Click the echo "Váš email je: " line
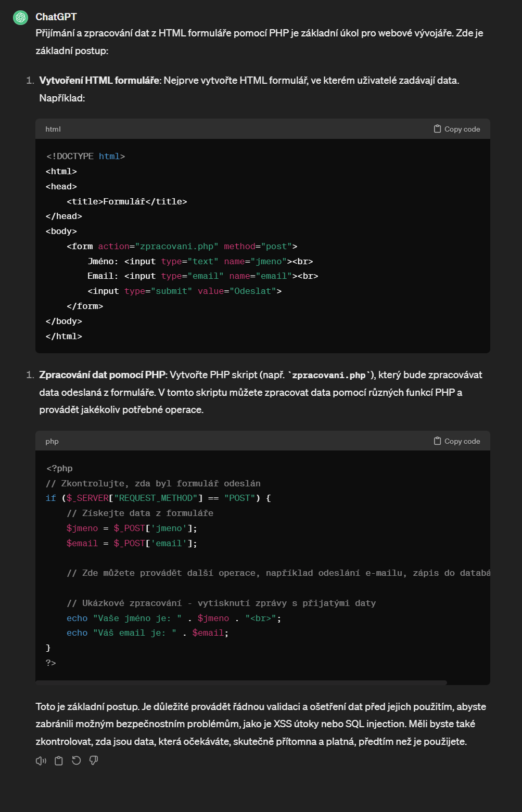Viewport: 522px width, 812px height. (x=148, y=633)
